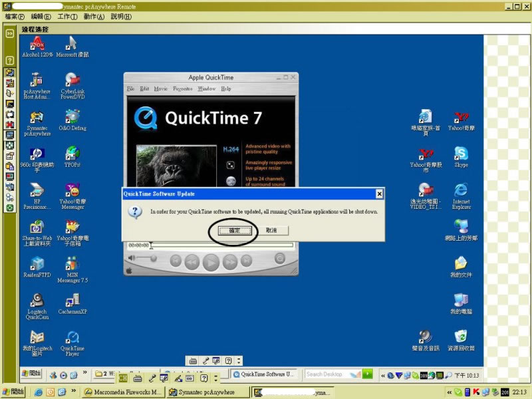532x399 pixels.
Task: Click the QuickTime playback timeline bar
Action: 223,245
